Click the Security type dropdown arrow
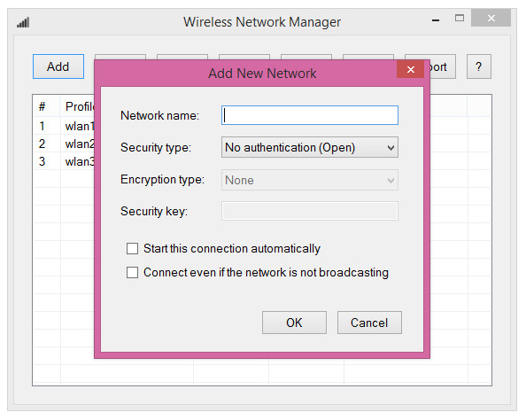This screenshot has height=420, width=526. [x=391, y=147]
